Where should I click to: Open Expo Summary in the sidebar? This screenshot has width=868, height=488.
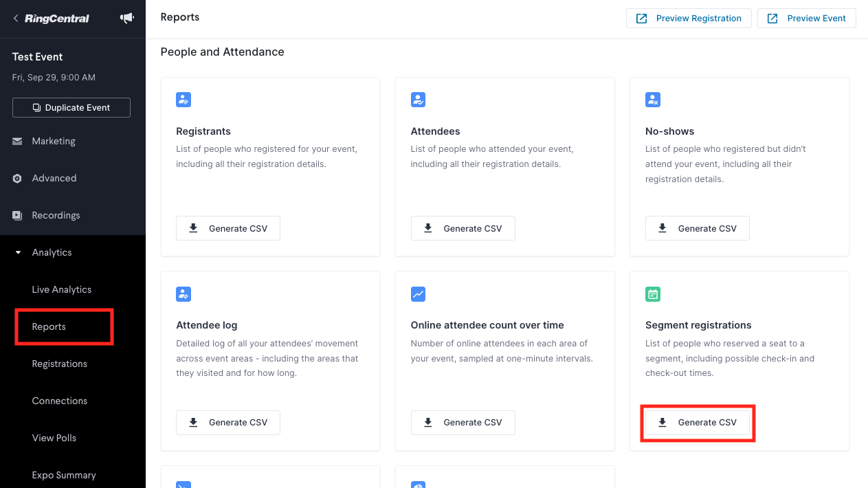click(64, 476)
